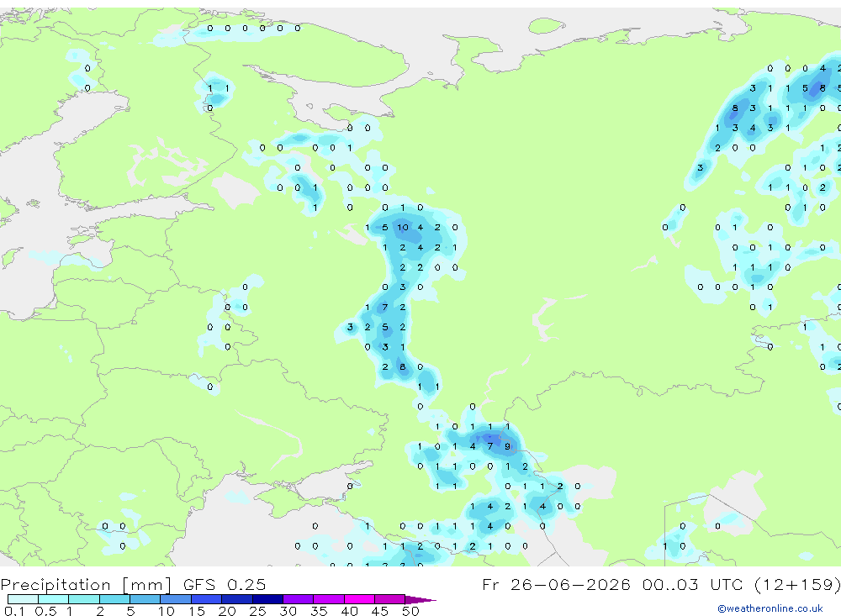Screen dimensions: 841x616
Task: Click the legend swatch for 20–25 mm
Action: tap(237, 599)
